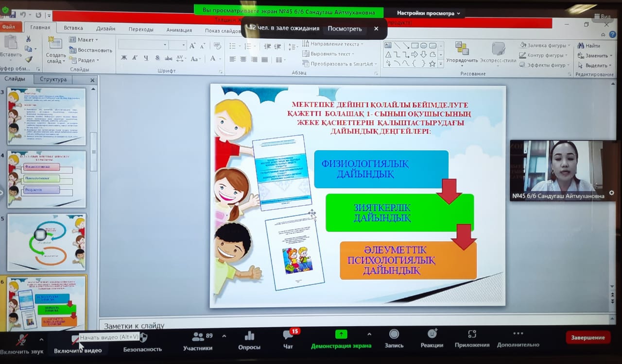Unmute microphone with Включить звук
The height and width of the screenshot is (364, 622).
click(21, 344)
